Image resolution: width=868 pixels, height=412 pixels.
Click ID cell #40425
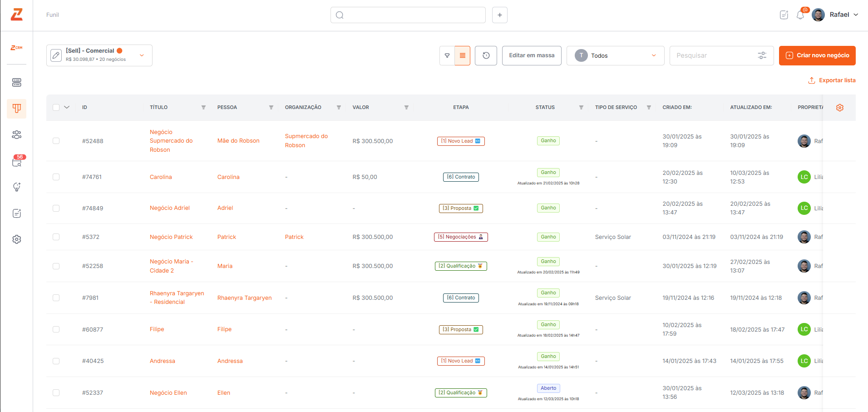coord(93,361)
